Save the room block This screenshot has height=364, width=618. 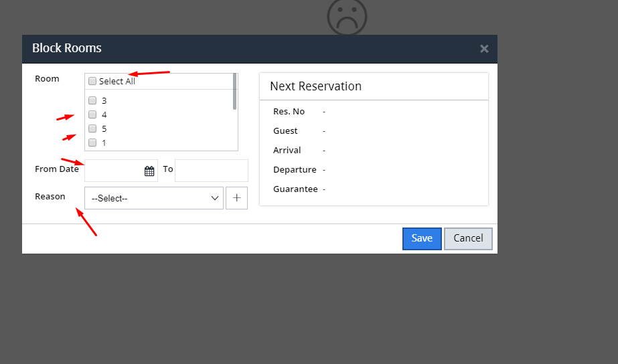422,238
